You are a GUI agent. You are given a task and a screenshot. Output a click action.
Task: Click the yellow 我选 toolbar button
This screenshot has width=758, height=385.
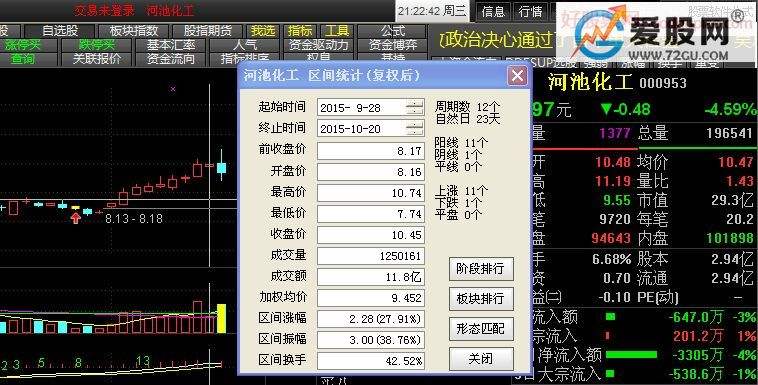[262, 31]
